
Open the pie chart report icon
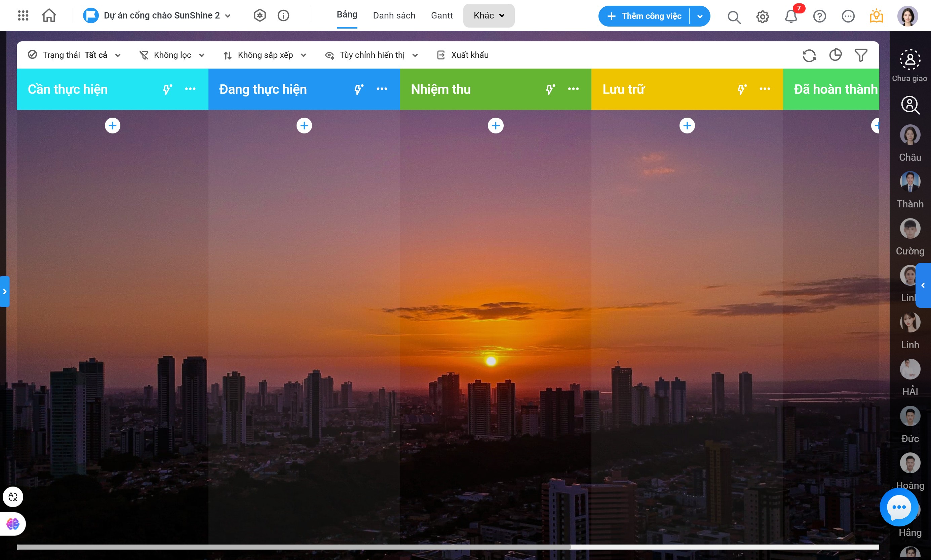[835, 55]
